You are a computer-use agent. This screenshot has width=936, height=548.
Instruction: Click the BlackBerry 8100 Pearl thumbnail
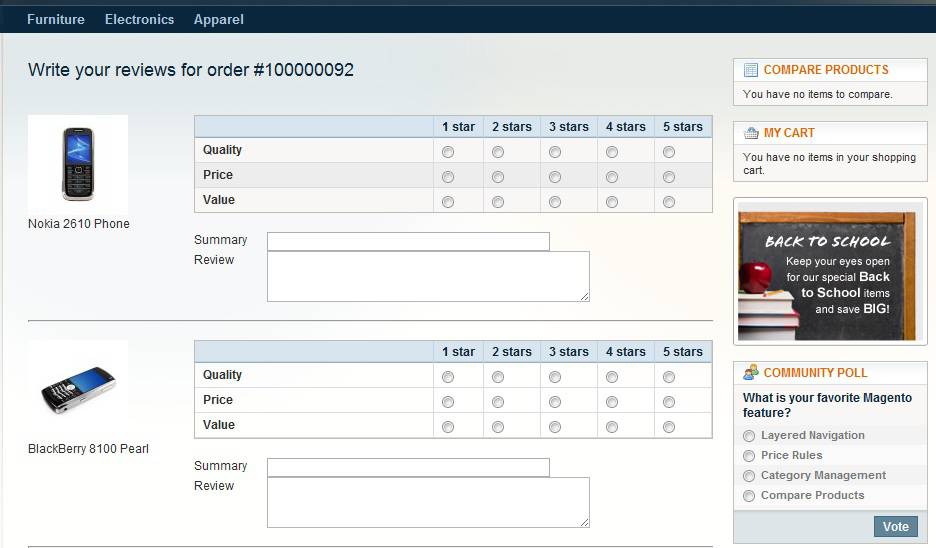click(x=78, y=388)
